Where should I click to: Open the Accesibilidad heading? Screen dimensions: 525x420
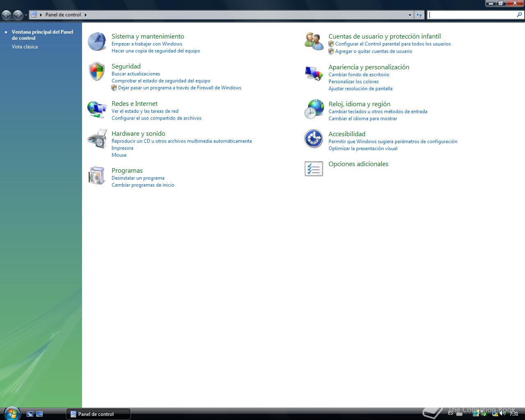[x=347, y=134]
